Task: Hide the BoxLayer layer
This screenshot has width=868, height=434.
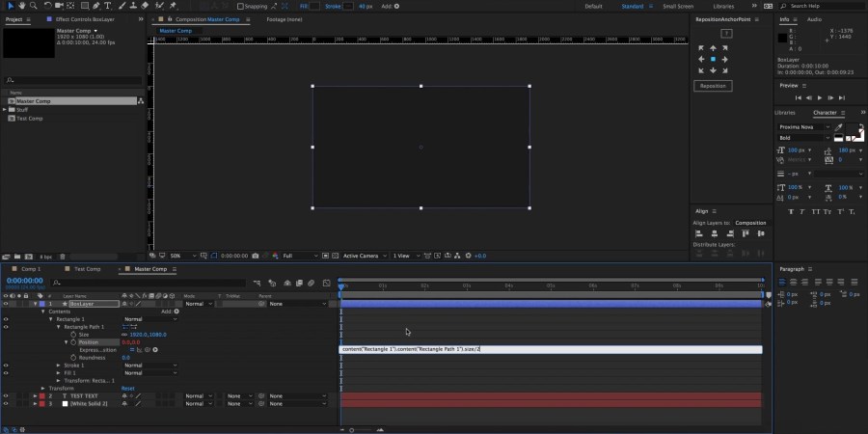Action: [x=6, y=304]
